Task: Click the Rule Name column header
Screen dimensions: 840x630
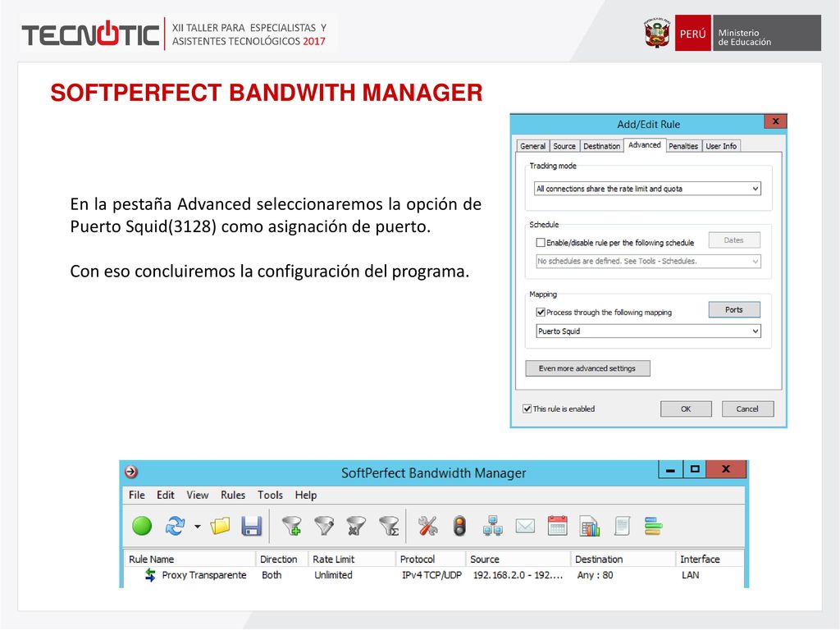Action: pyautogui.click(x=190, y=559)
